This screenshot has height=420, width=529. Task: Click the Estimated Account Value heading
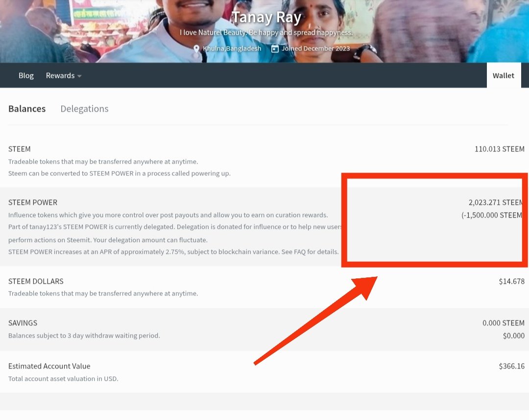(49, 366)
